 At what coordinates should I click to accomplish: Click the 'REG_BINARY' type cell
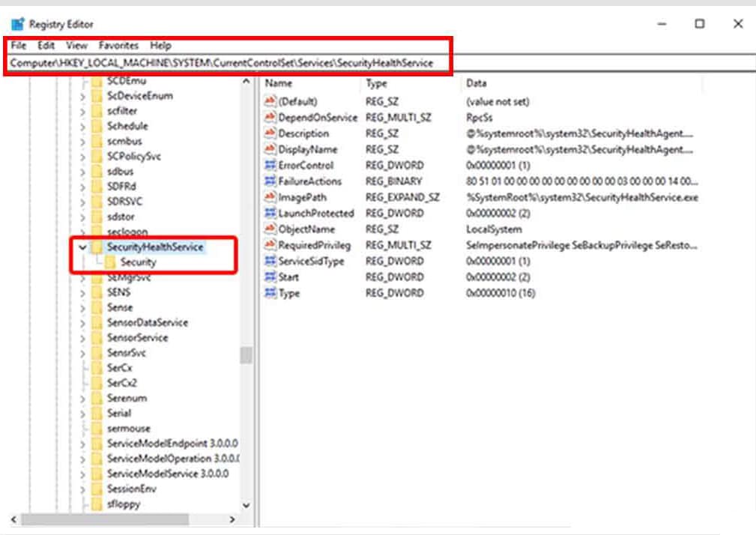(x=393, y=181)
